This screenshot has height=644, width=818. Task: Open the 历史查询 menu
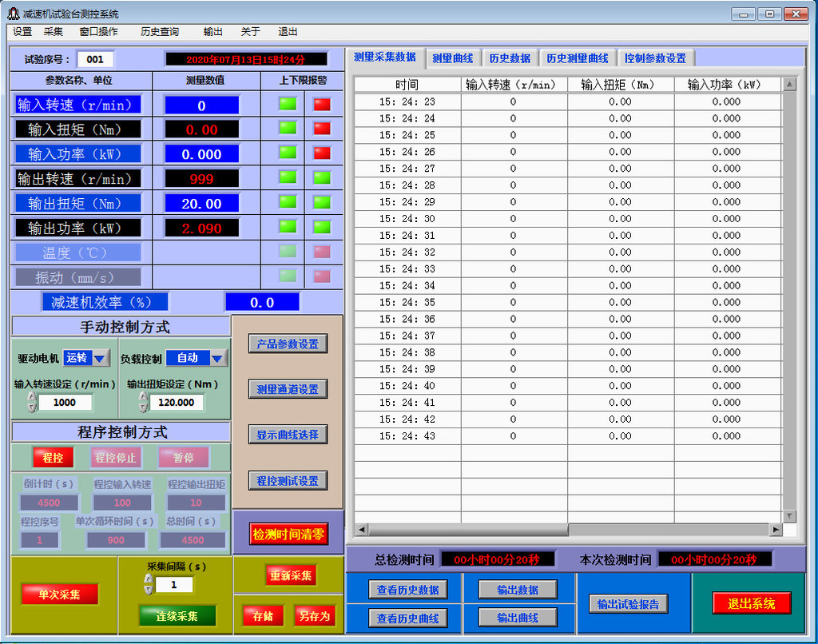click(160, 32)
